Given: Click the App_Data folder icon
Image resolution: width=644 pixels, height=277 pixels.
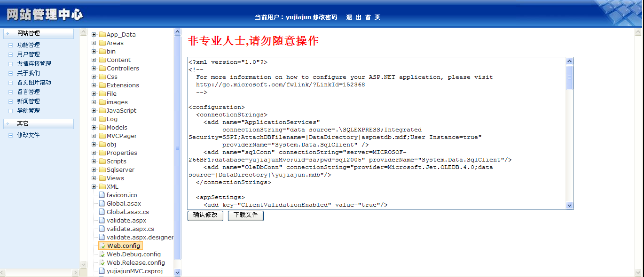Looking at the screenshot, I should 102,34.
